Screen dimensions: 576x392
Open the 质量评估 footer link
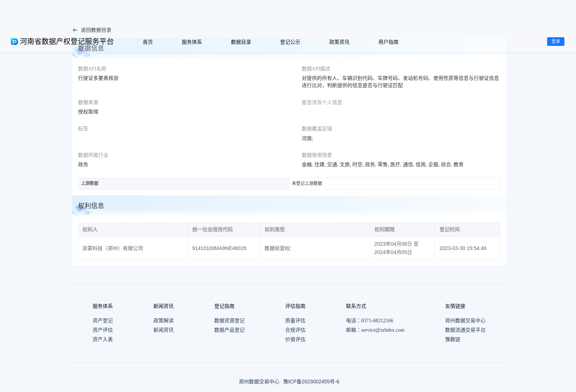point(295,320)
